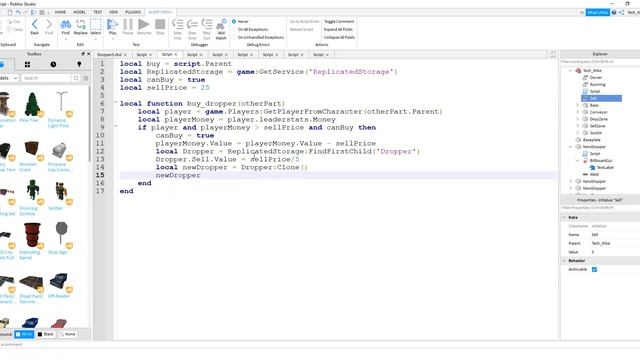Select the White background option in Toolbox
The image size is (640, 360).
click(x=24, y=334)
